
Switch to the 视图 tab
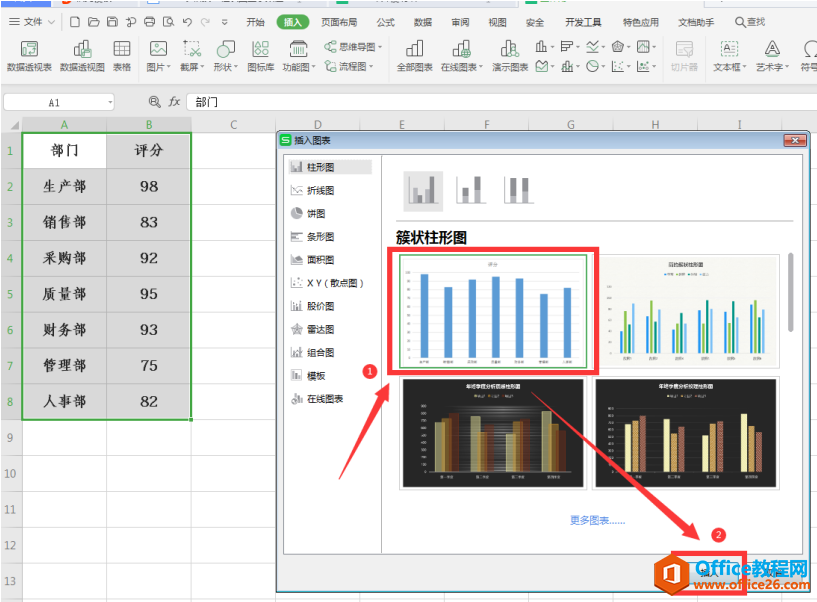pyautogui.click(x=497, y=22)
